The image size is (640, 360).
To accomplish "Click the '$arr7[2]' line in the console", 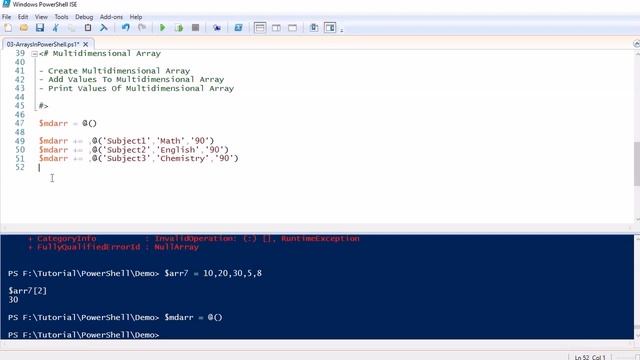I will (x=27, y=291).
